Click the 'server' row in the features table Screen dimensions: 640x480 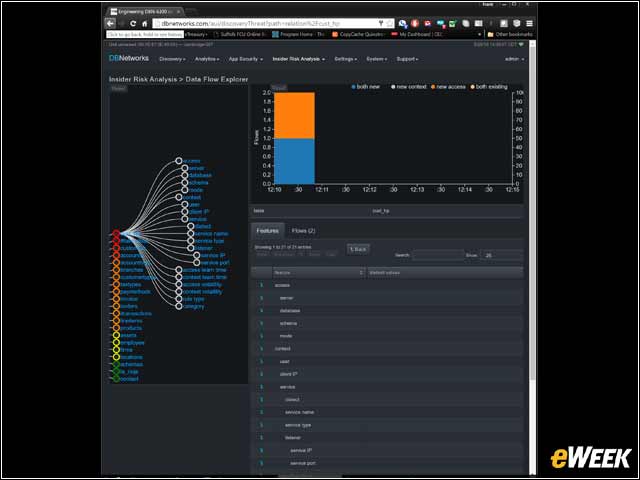click(389, 298)
